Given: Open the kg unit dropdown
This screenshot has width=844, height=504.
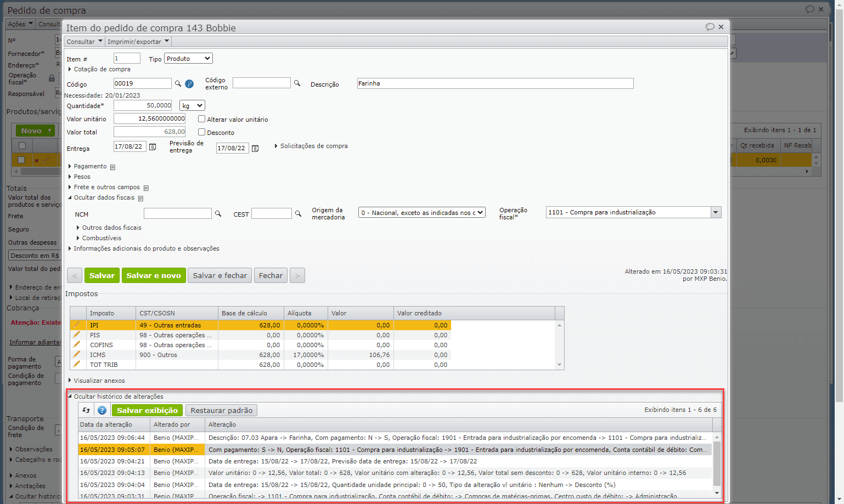Looking at the screenshot, I should (192, 105).
